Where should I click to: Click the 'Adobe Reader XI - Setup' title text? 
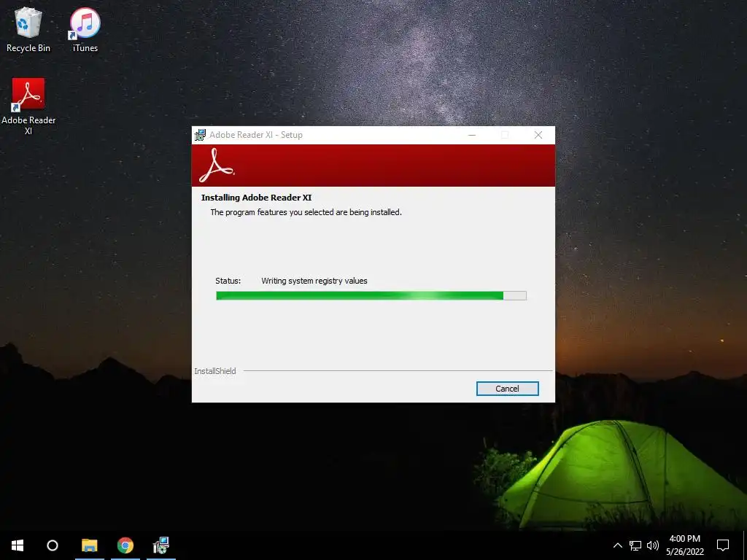256,135
